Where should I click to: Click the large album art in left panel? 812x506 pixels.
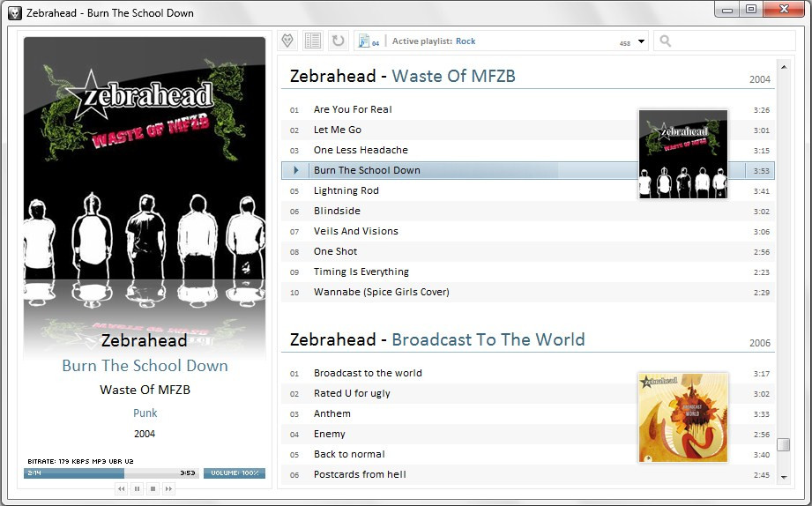click(145, 158)
